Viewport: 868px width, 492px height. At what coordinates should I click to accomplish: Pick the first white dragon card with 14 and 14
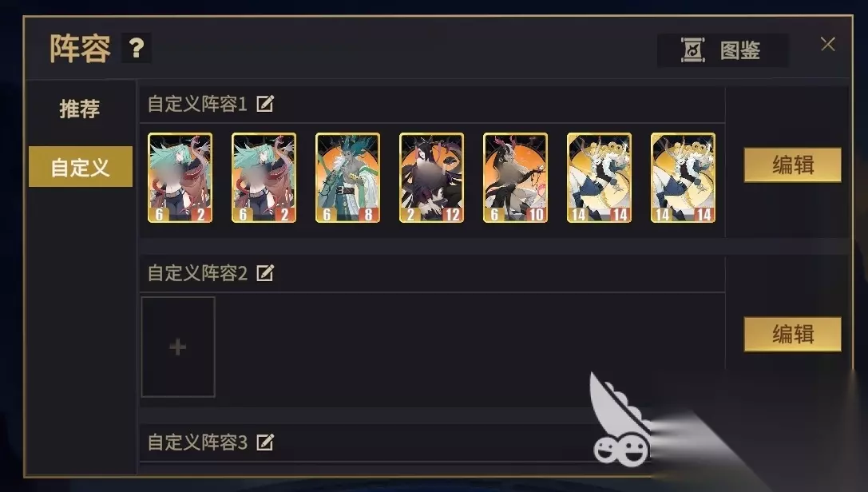[599, 177]
